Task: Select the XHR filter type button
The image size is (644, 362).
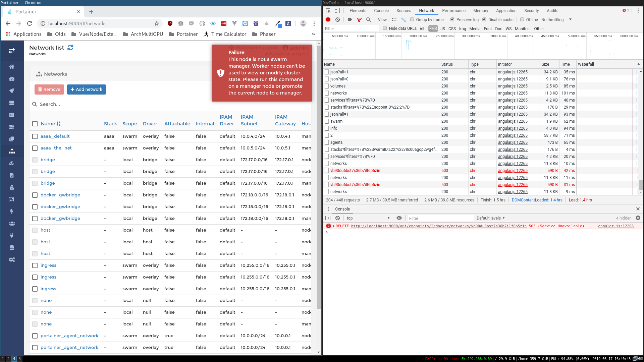Action: pos(433,29)
